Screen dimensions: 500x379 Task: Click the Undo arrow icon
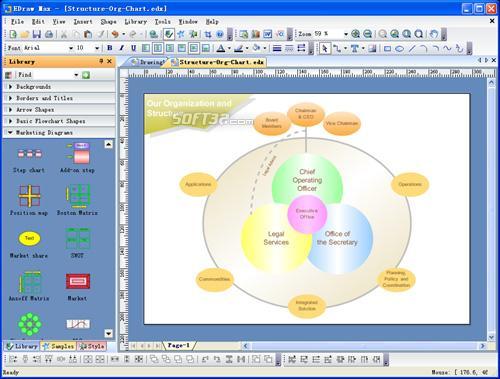tap(115, 34)
